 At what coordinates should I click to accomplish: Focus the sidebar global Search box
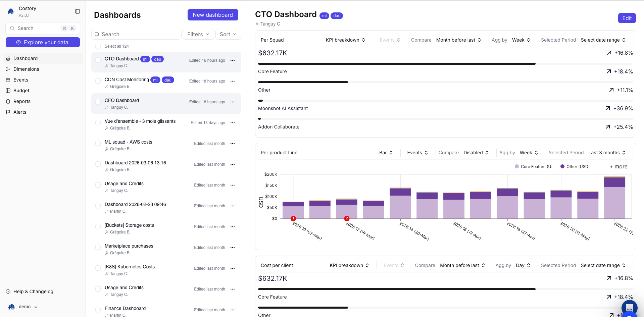[x=43, y=28]
